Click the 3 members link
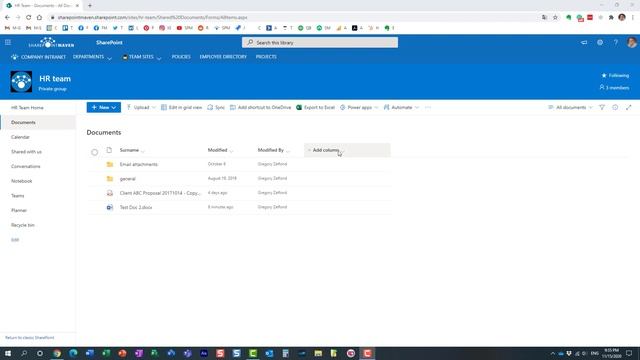The width and height of the screenshot is (640, 360). [614, 88]
